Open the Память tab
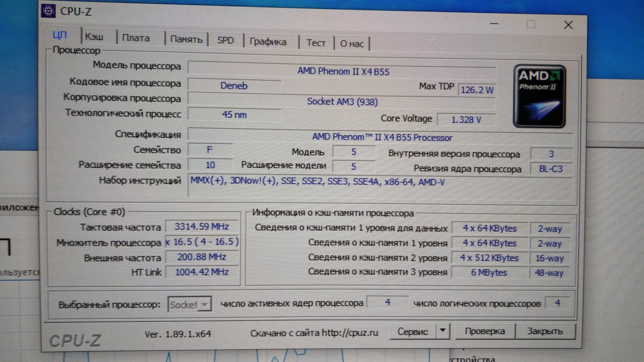644x362 pixels. (186, 39)
